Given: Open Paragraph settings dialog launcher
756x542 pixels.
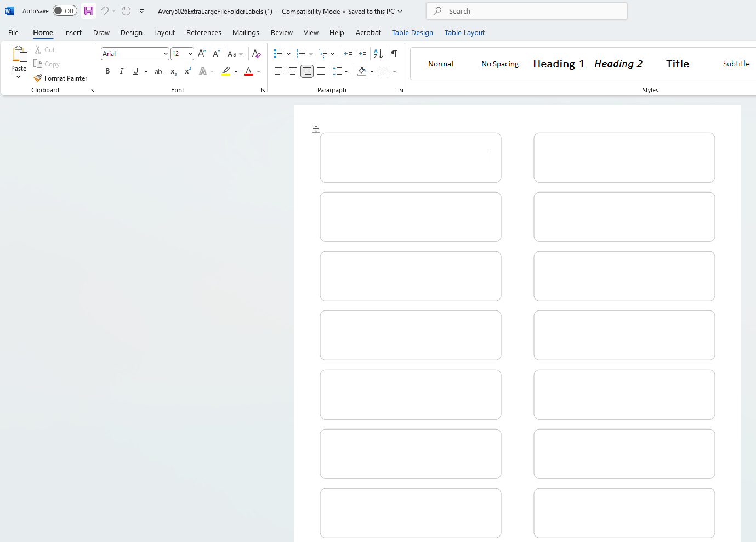Looking at the screenshot, I should click(x=401, y=90).
